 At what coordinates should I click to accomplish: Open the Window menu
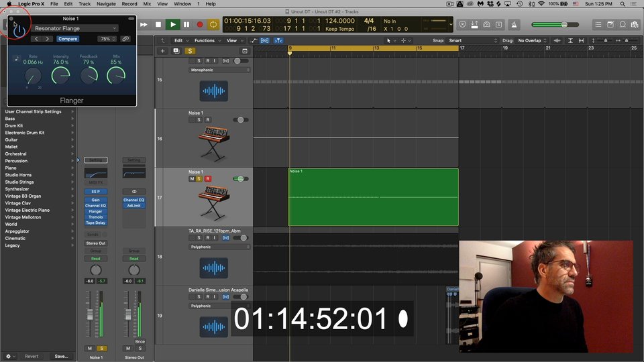point(182,4)
